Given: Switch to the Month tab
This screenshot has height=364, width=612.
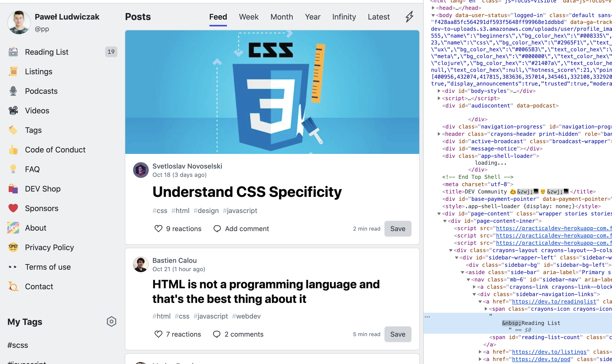Looking at the screenshot, I should [282, 17].
